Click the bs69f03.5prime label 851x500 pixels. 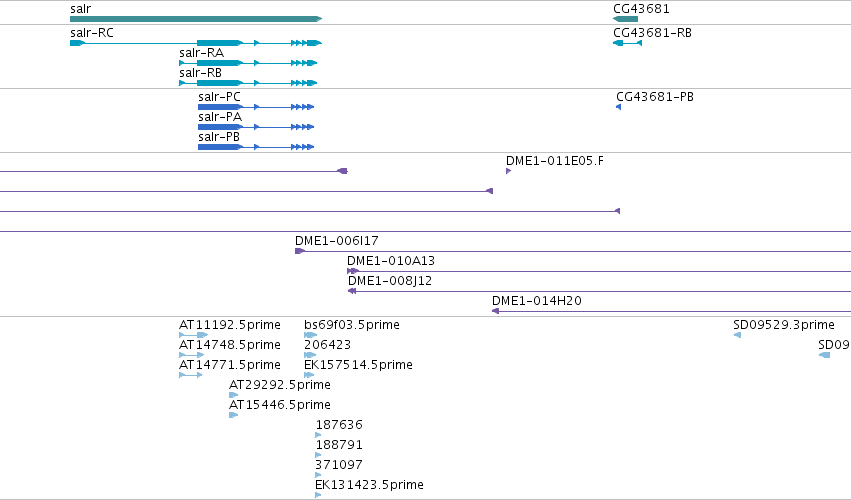click(352, 325)
